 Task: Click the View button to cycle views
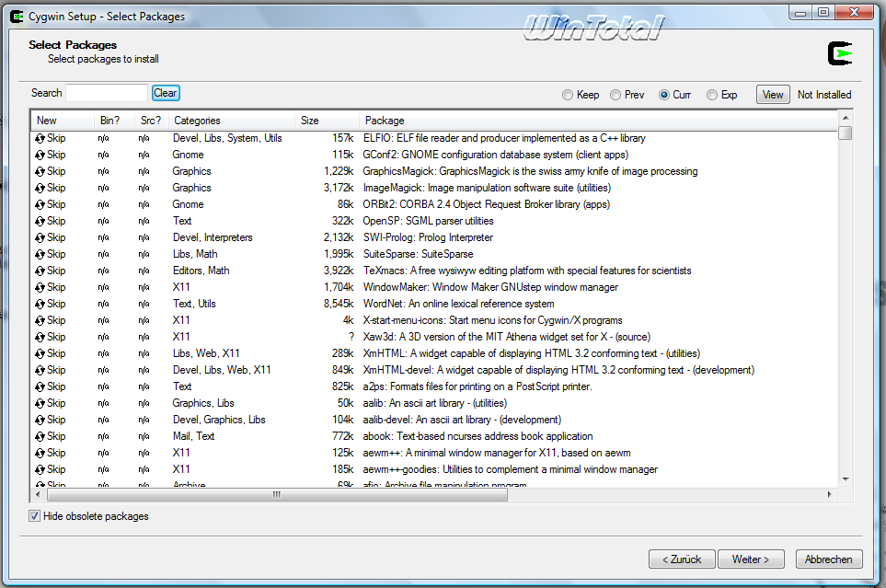(773, 95)
